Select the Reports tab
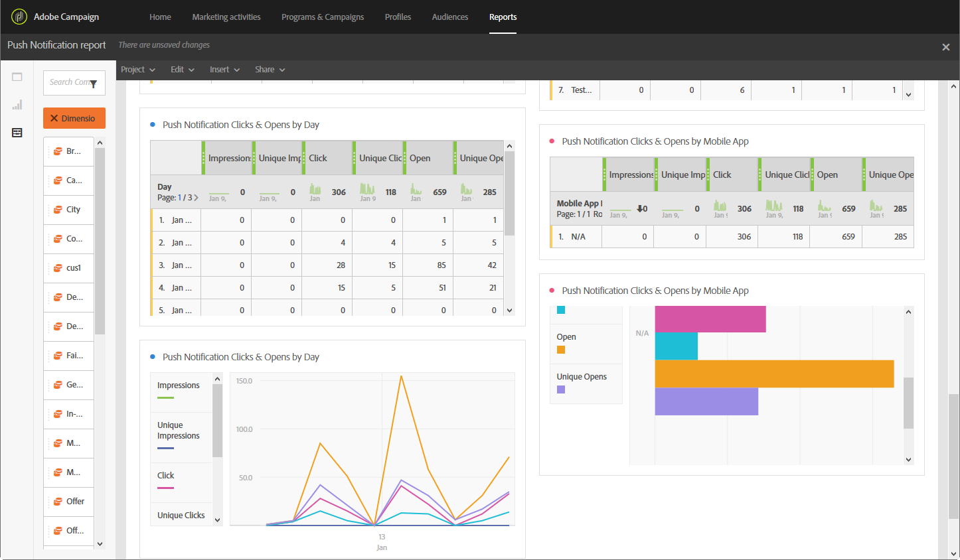This screenshot has height=560, width=960. [503, 17]
